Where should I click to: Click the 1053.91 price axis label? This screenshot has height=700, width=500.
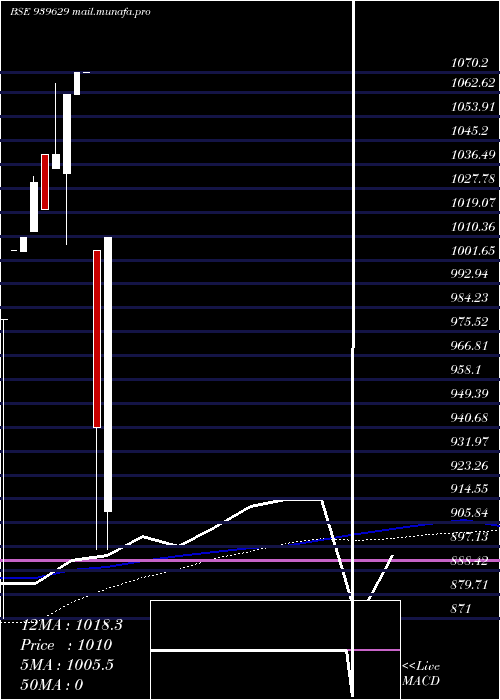(473, 107)
